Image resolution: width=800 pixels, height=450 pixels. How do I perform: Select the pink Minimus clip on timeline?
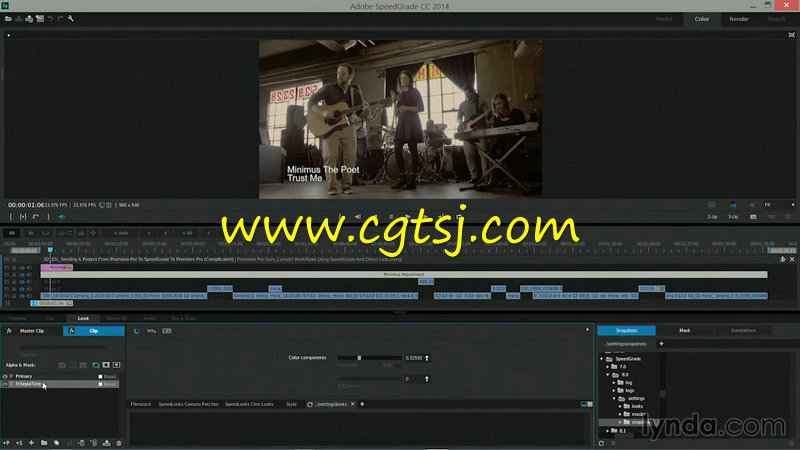coord(57,267)
